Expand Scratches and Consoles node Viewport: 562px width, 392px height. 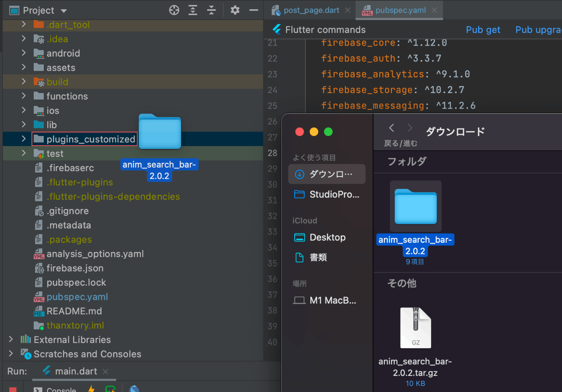11,353
